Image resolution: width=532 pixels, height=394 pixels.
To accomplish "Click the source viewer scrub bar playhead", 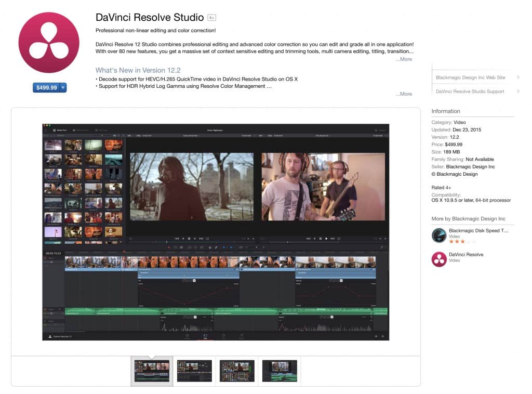I will coord(167,242).
